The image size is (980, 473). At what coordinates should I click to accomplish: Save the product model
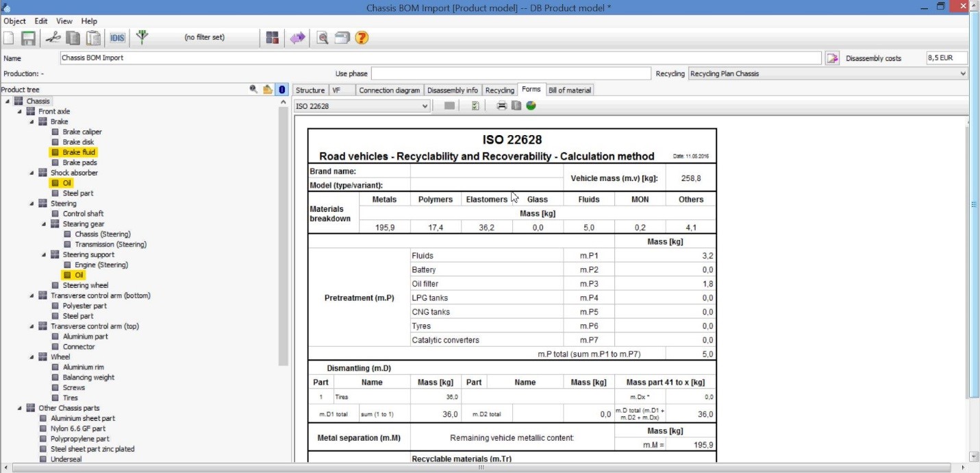28,38
